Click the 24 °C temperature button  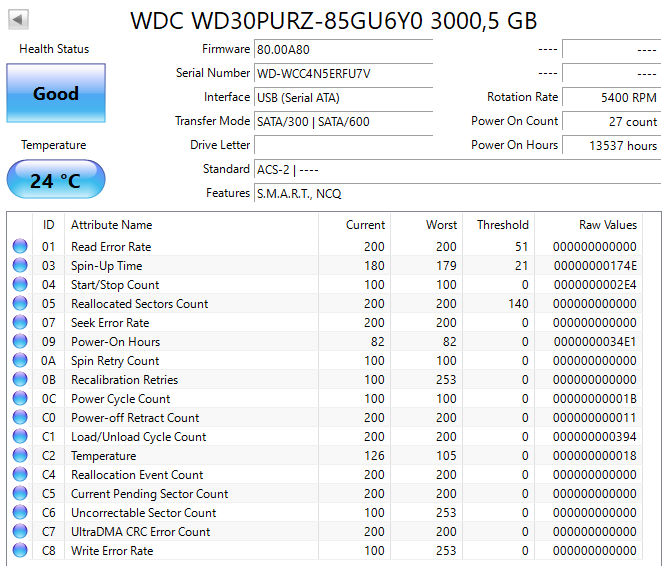point(56,180)
